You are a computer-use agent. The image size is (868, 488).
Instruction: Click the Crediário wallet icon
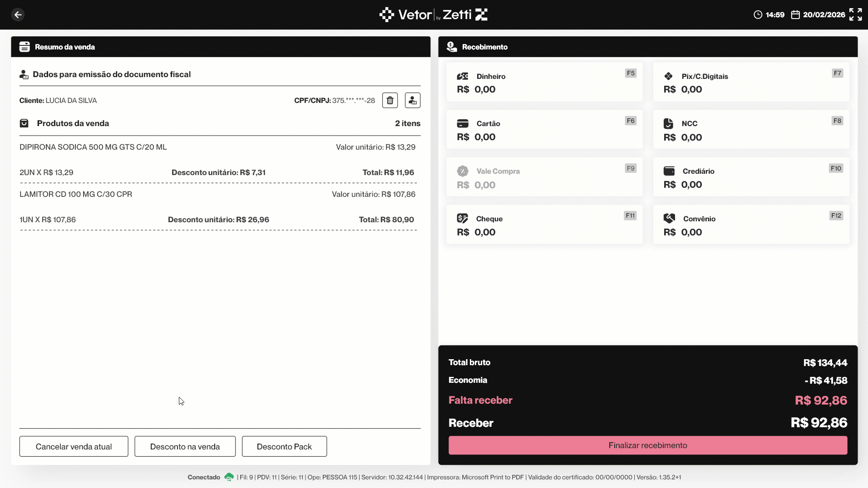click(x=669, y=171)
